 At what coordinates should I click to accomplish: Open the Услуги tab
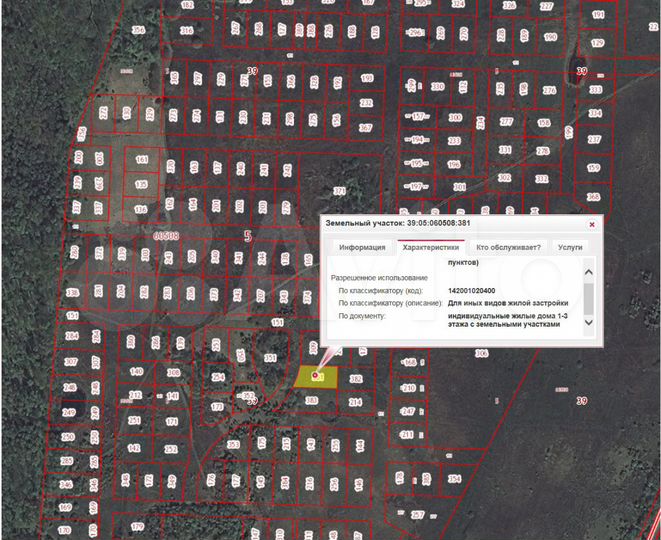coord(570,247)
